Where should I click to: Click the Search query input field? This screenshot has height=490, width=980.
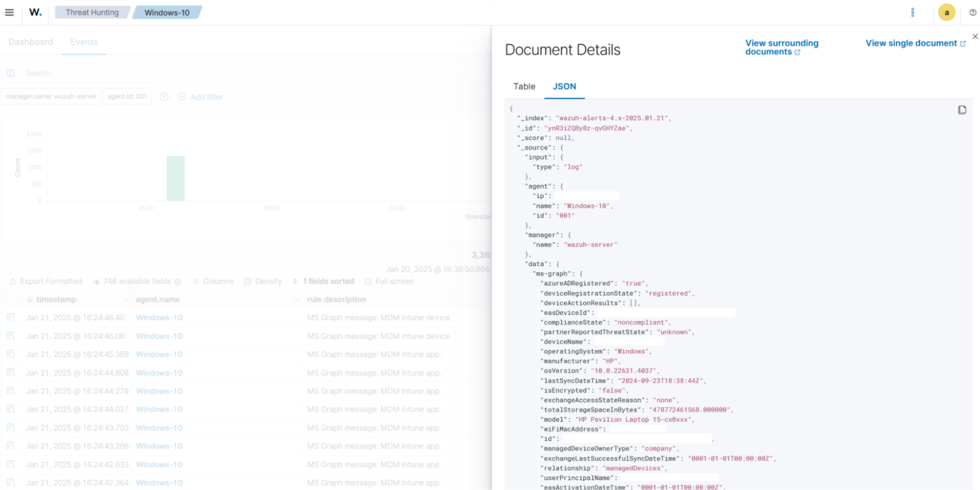(245, 73)
